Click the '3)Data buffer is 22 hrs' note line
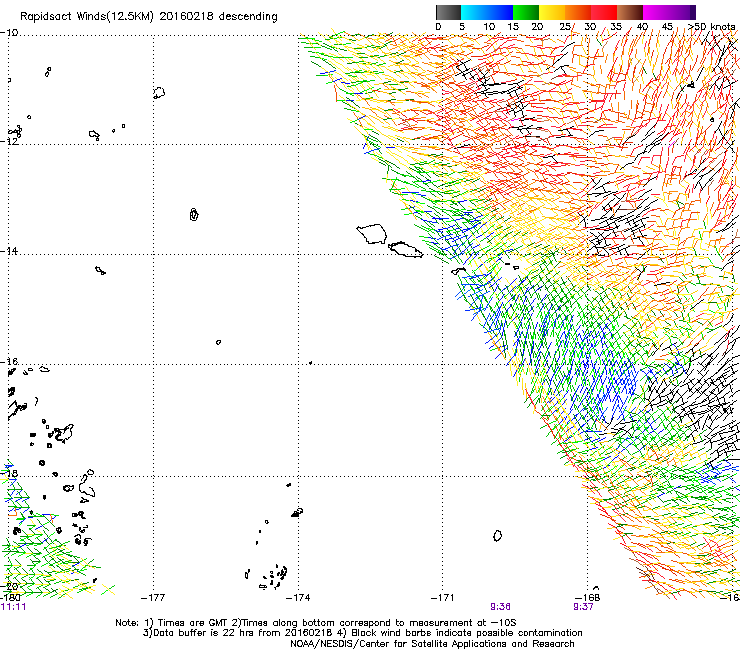The height and width of the screenshot is (650, 740). 362,633
